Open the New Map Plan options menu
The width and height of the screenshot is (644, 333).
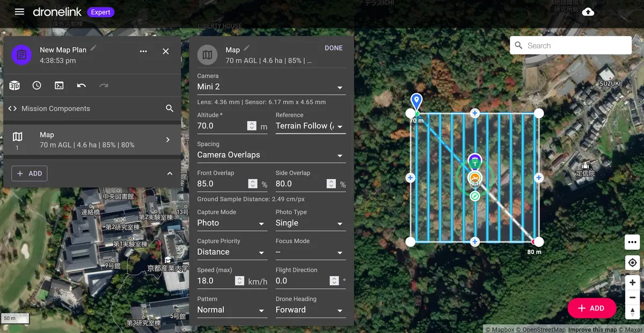click(143, 51)
